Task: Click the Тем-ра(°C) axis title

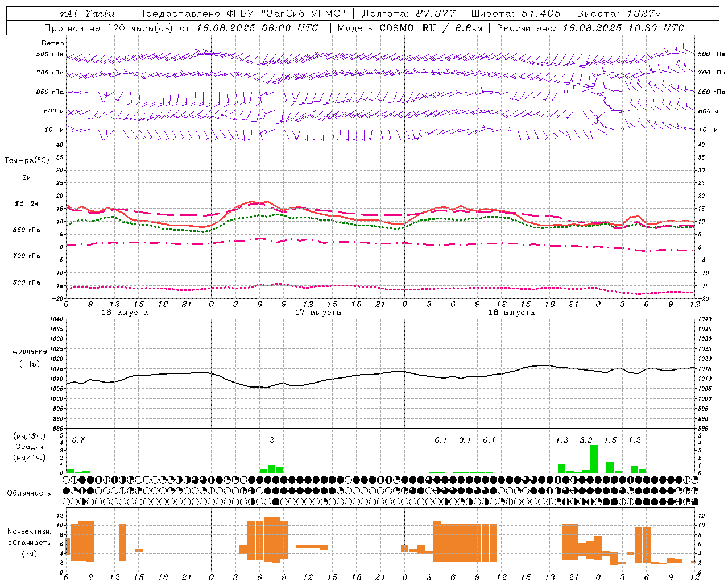Action: pos(27,161)
